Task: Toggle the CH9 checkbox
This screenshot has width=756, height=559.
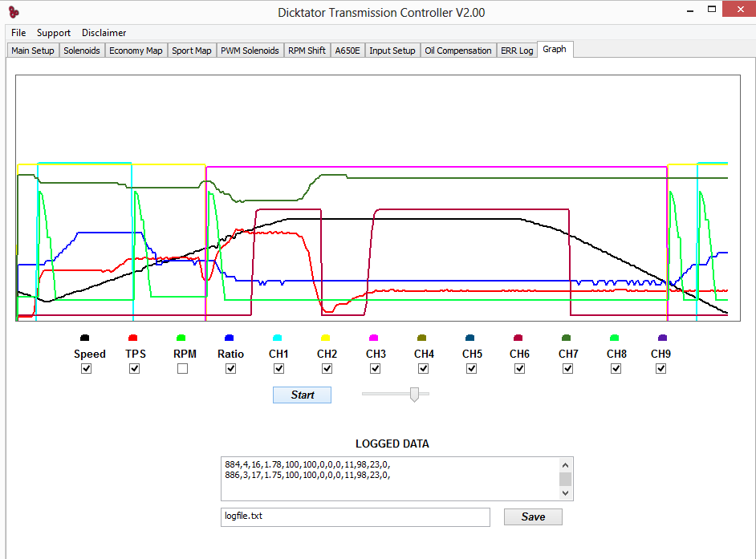Action: (x=661, y=369)
